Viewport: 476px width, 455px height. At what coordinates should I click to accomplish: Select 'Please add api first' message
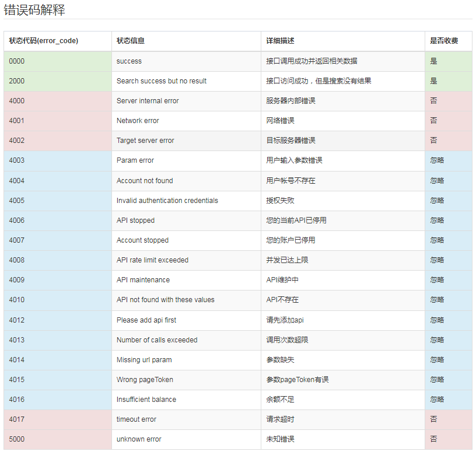pyautogui.click(x=146, y=320)
